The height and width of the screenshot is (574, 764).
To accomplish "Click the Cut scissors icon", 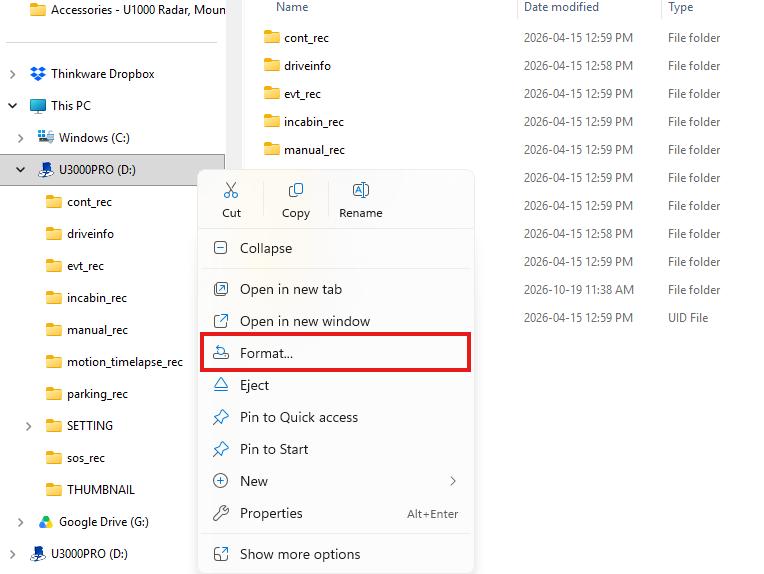I will [231, 190].
